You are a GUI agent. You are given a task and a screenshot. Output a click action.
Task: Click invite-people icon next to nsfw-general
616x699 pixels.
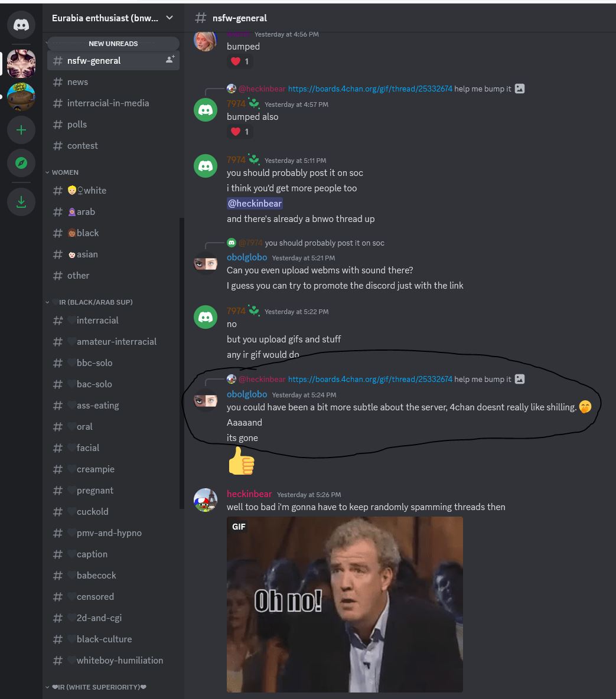[x=170, y=59]
